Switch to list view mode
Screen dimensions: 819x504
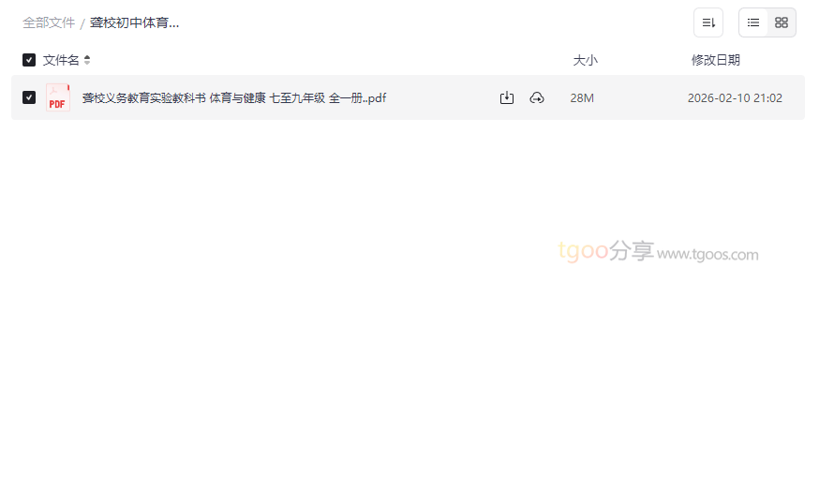click(x=753, y=22)
